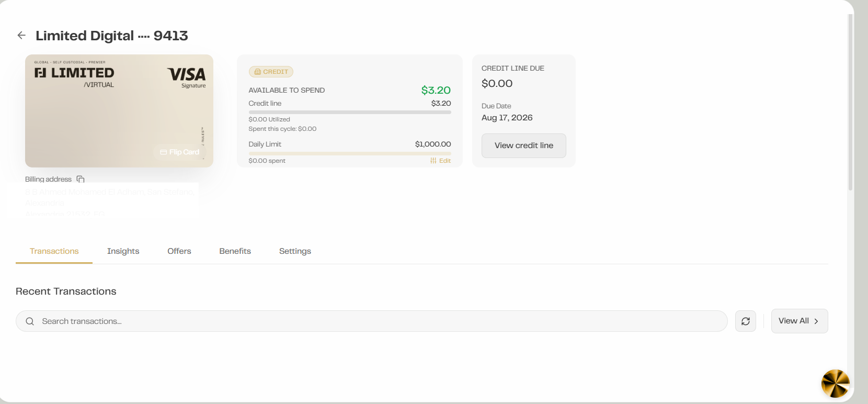Click the 'Due Date' label
The height and width of the screenshot is (404, 868).
click(496, 106)
